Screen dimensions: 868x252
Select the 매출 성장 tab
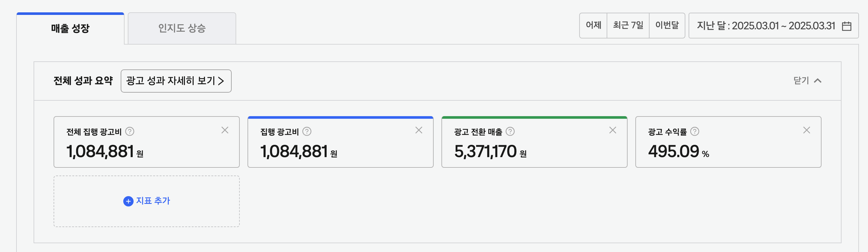pos(70,29)
